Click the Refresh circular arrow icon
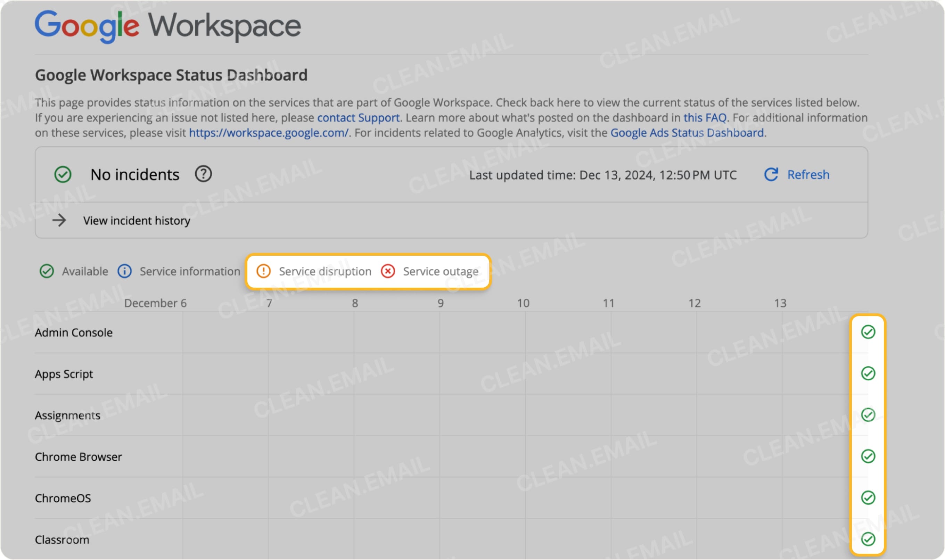 pyautogui.click(x=771, y=174)
